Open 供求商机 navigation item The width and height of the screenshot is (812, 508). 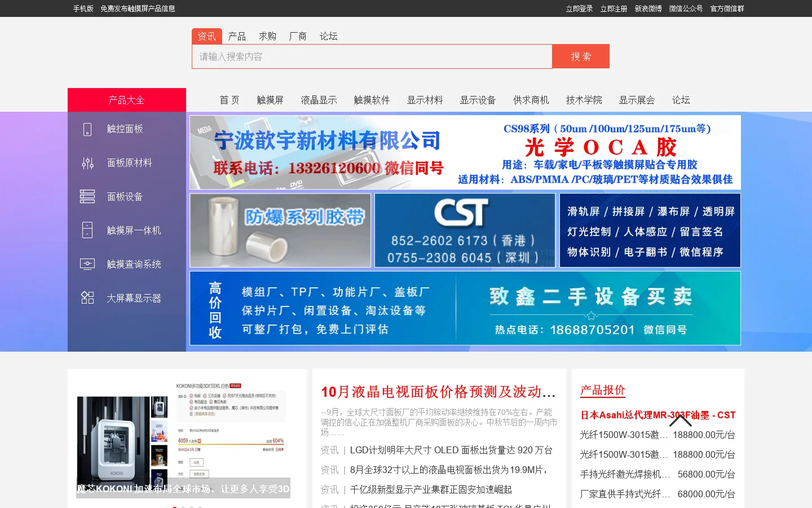pyautogui.click(x=531, y=100)
